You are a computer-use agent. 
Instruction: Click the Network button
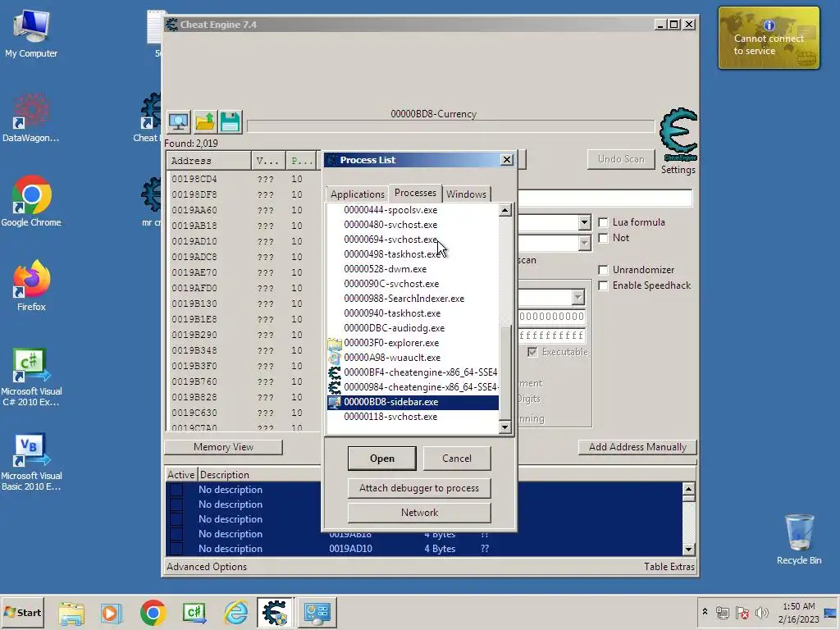(419, 513)
